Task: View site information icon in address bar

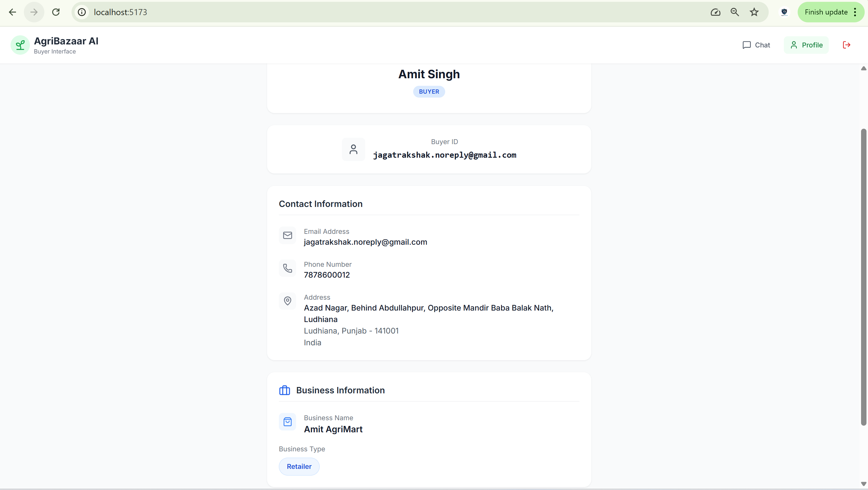Action: [82, 12]
